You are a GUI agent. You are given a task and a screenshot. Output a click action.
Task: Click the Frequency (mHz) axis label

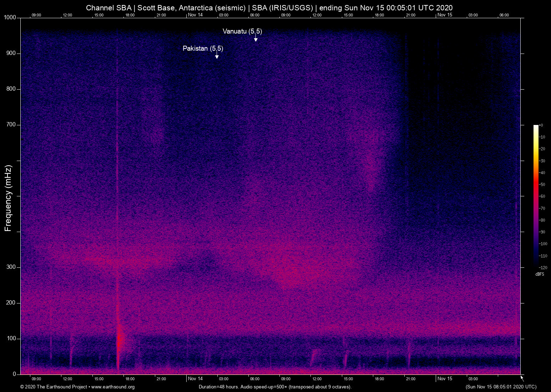tap(8, 198)
